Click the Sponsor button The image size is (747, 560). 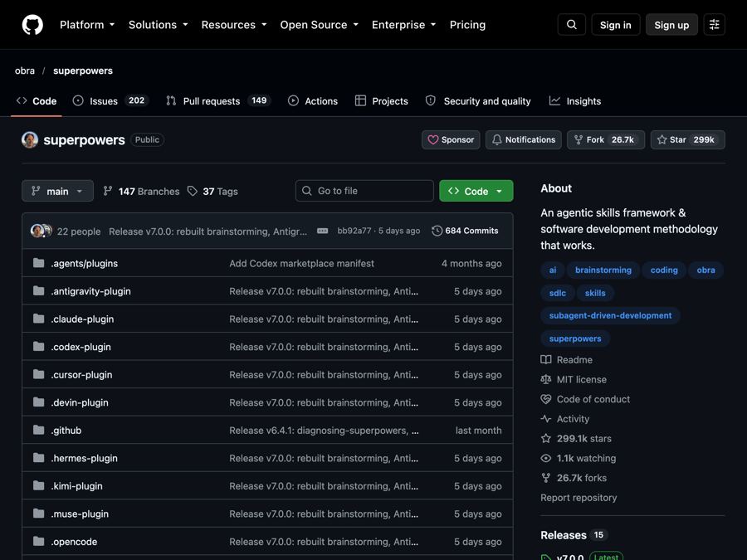451,140
